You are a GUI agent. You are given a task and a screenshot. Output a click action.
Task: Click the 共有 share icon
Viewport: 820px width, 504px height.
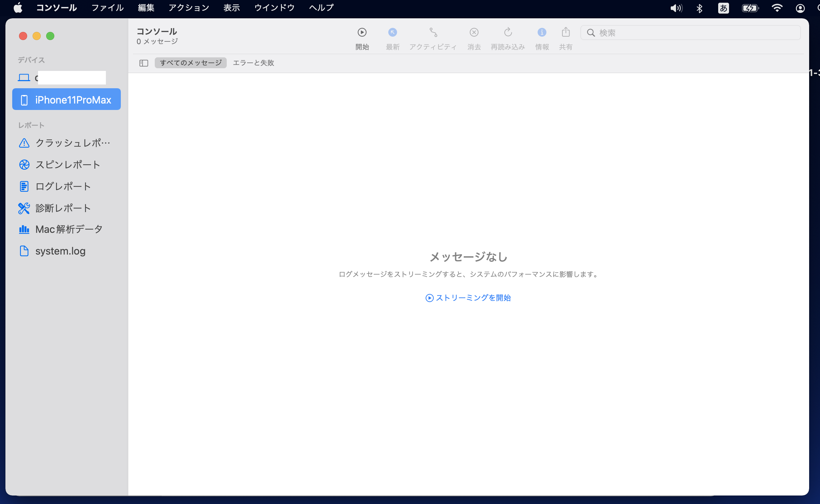(x=565, y=33)
